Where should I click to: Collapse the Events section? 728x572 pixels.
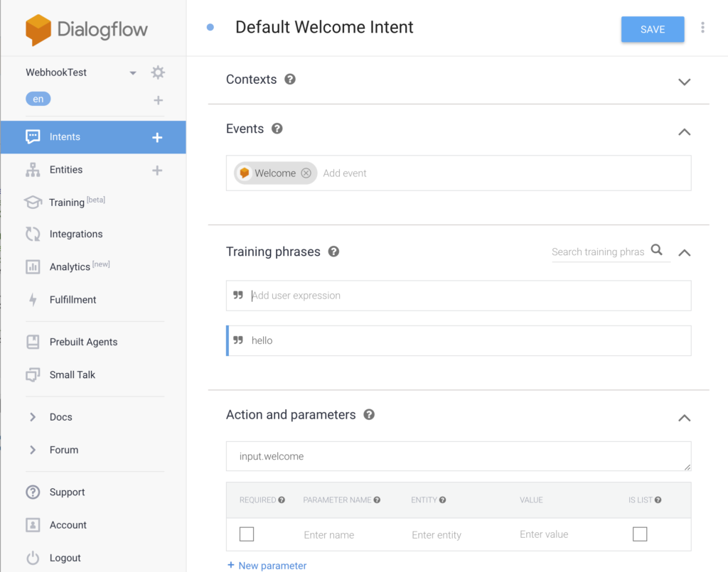pos(684,131)
